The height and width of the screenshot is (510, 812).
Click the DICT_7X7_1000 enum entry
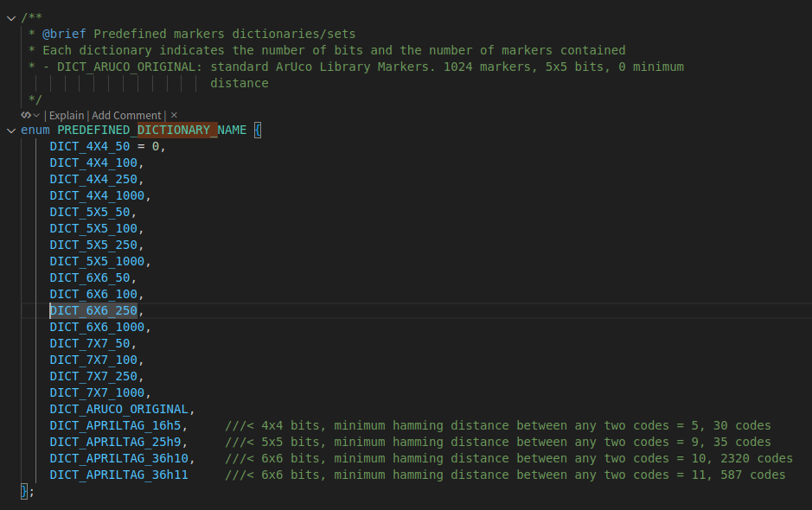click(x=97, y=392)
